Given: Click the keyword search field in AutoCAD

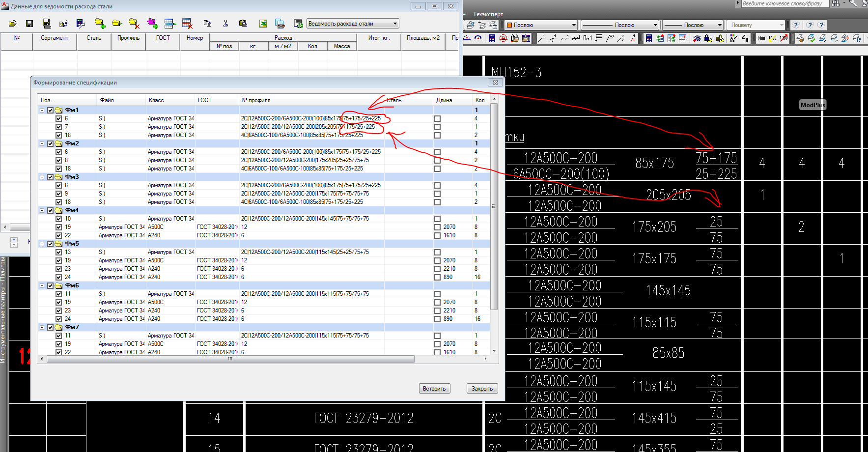Looking at the screenshot, I should tap(784, 3).
